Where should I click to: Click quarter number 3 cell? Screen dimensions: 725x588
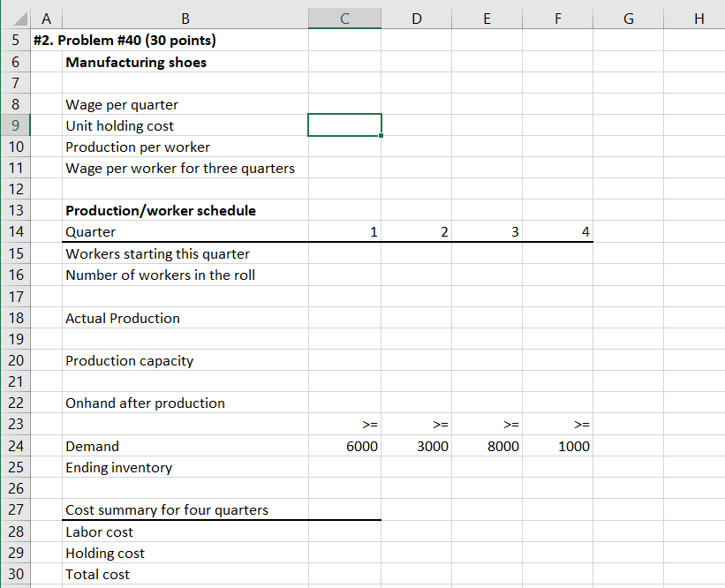(487, 231)
